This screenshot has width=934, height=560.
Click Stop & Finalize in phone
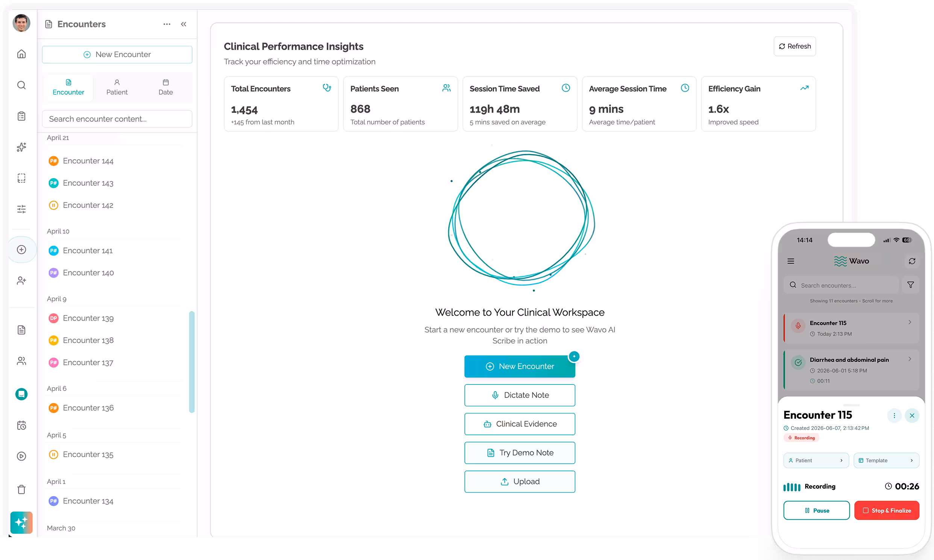887,510
